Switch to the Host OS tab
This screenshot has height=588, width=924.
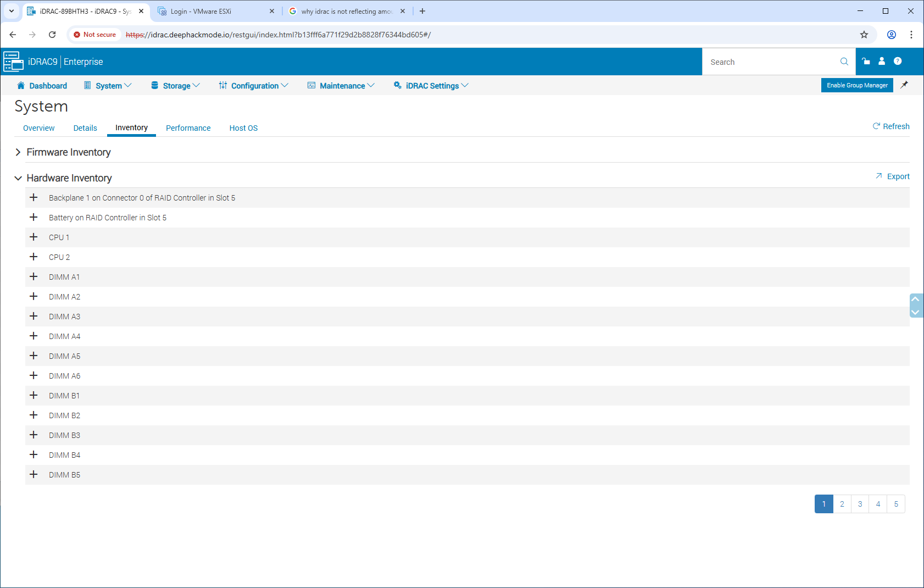(x=243, y=128)
